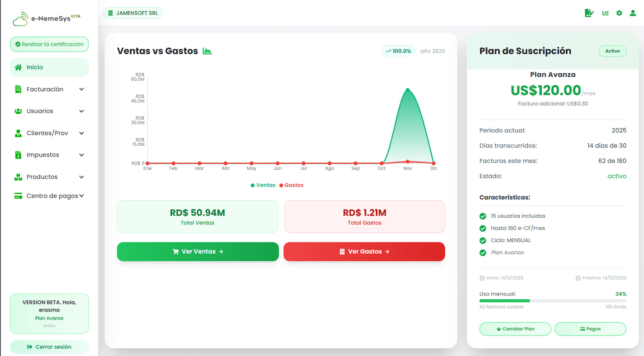Toggle Ventas series in chart legend
Viewport: 644px width, 356px height.
point(263,185)
